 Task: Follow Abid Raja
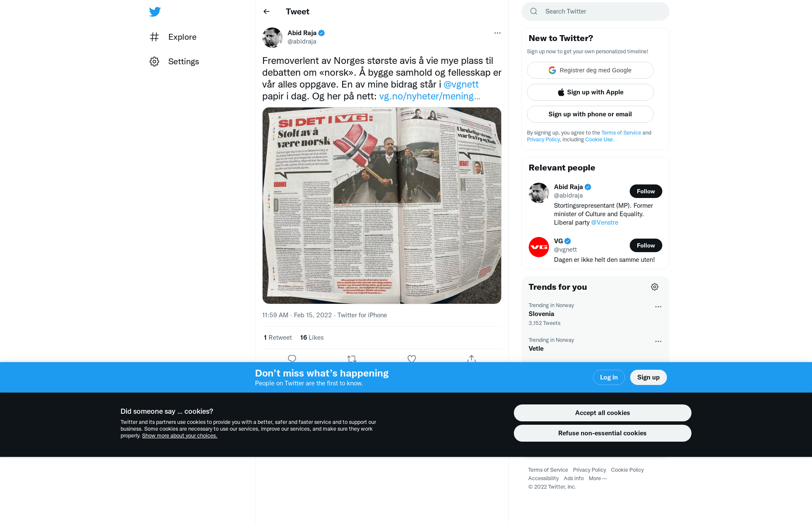[646, 191]
